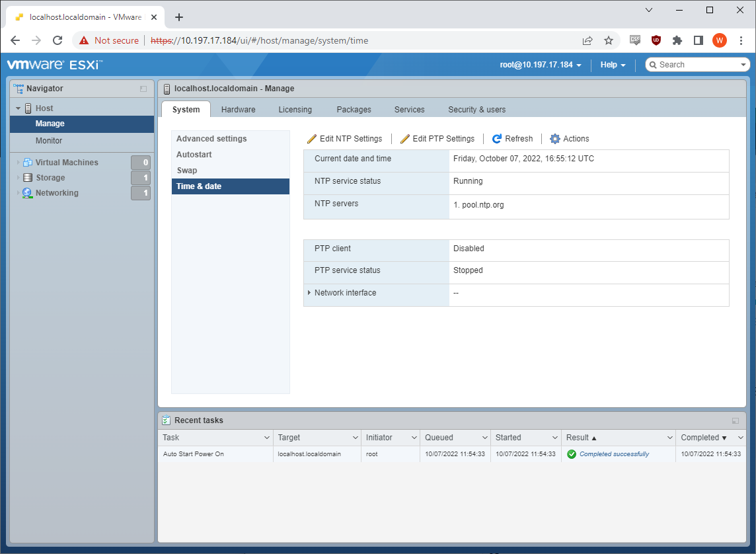This screenshot has width=756, height=554.
Task: Bookmark this page with the star icon
Action: click(609, 40)
